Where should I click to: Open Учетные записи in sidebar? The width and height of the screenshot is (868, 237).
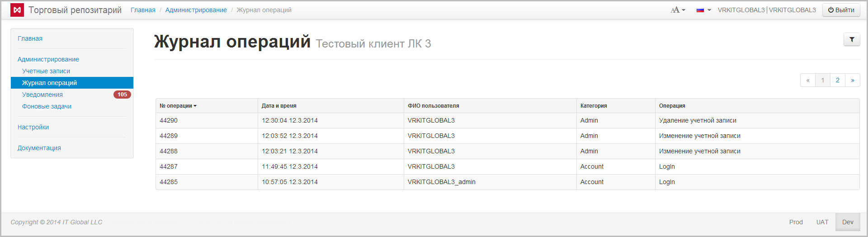pyautogui.click(x=46, y=71)
